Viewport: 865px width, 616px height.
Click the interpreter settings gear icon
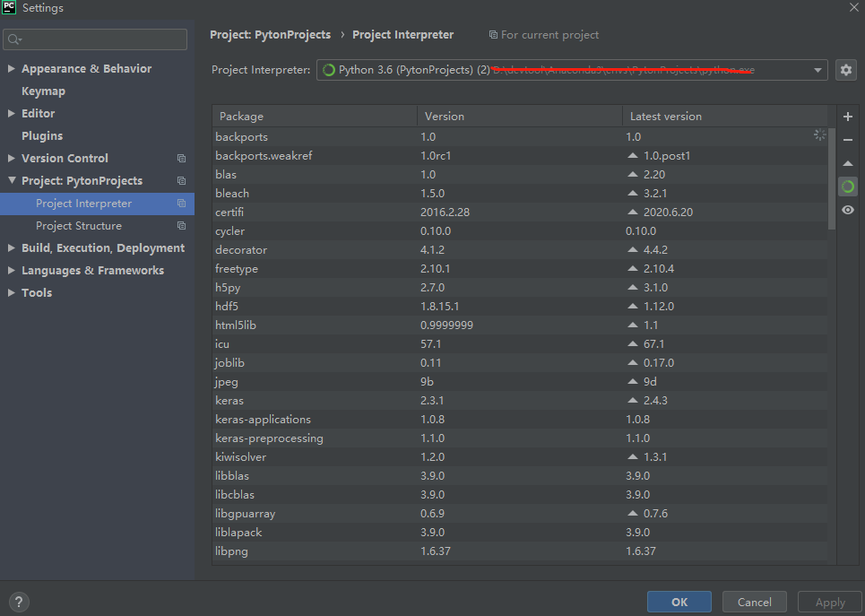845,70
